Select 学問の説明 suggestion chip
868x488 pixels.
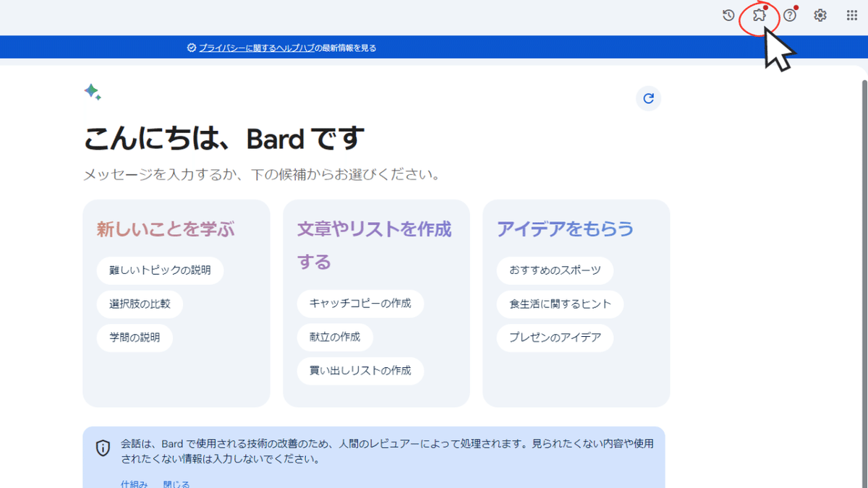pos(135,338)
